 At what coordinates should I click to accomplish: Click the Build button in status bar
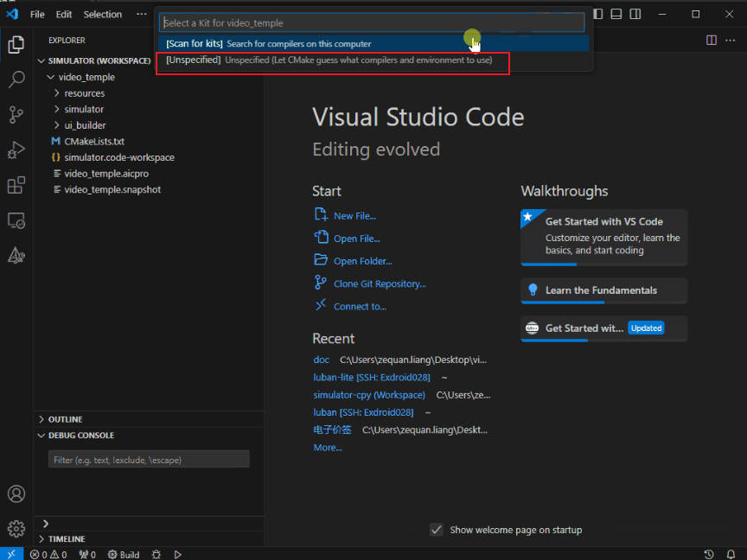click(x=124, y=554)
